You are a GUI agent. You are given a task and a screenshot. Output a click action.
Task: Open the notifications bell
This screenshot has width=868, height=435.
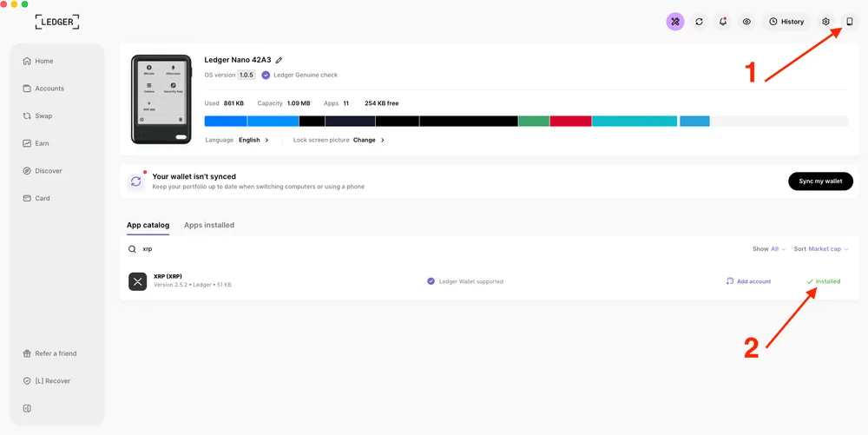pos(722,22)
